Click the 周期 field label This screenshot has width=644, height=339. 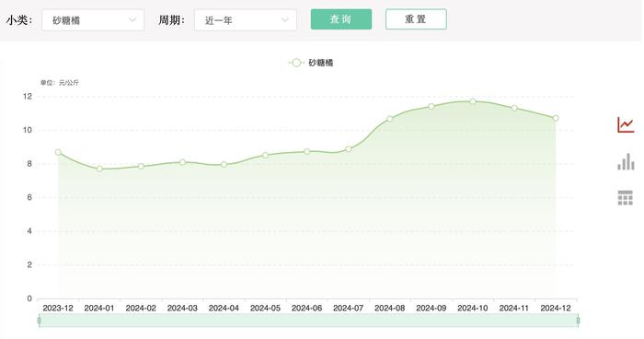[172, 19]
